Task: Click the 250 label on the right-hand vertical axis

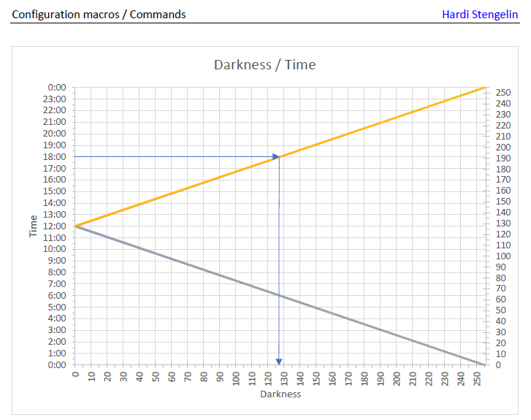Action: (x=503, y=93)
